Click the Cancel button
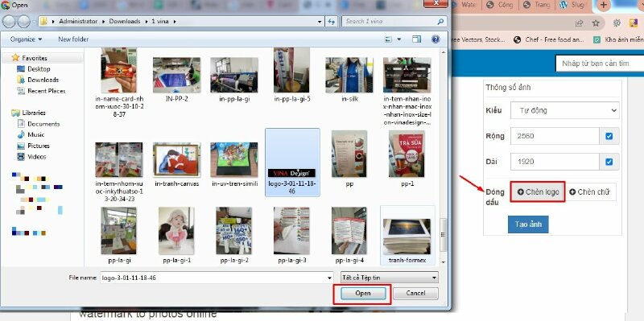The width and height of the screenshot is (644, 321). point(415,293)
